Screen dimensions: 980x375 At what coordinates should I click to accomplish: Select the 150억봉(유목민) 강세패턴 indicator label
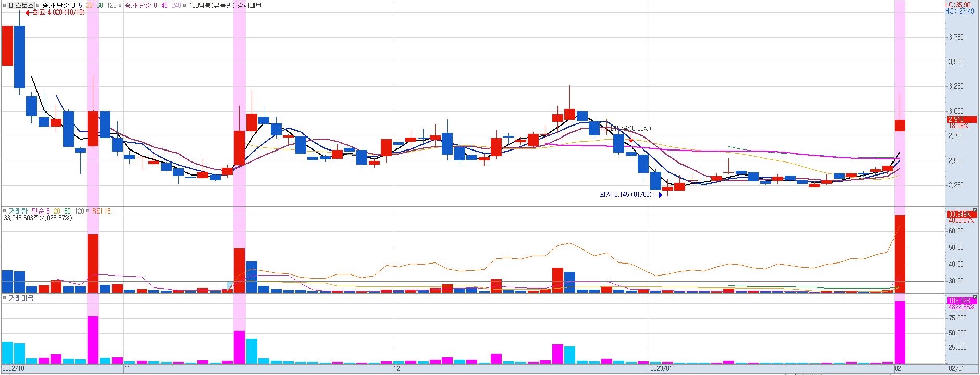click(x=225, y=5)
